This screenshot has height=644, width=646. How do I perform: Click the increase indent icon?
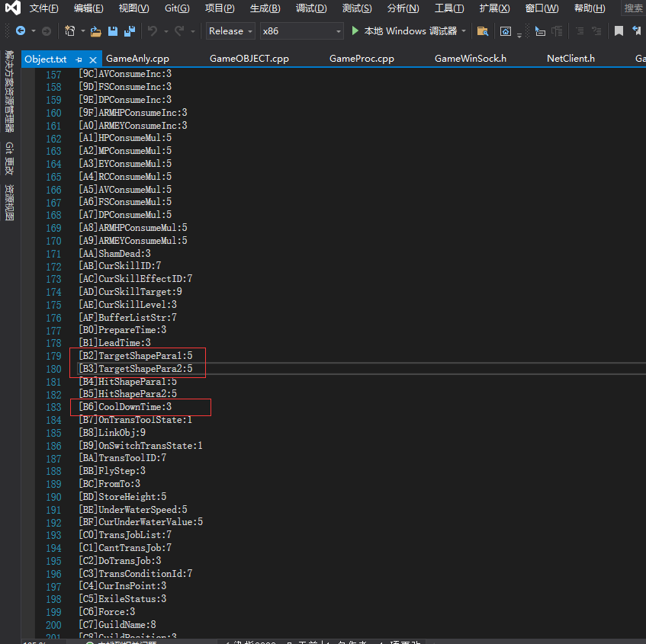click(596, 31)
